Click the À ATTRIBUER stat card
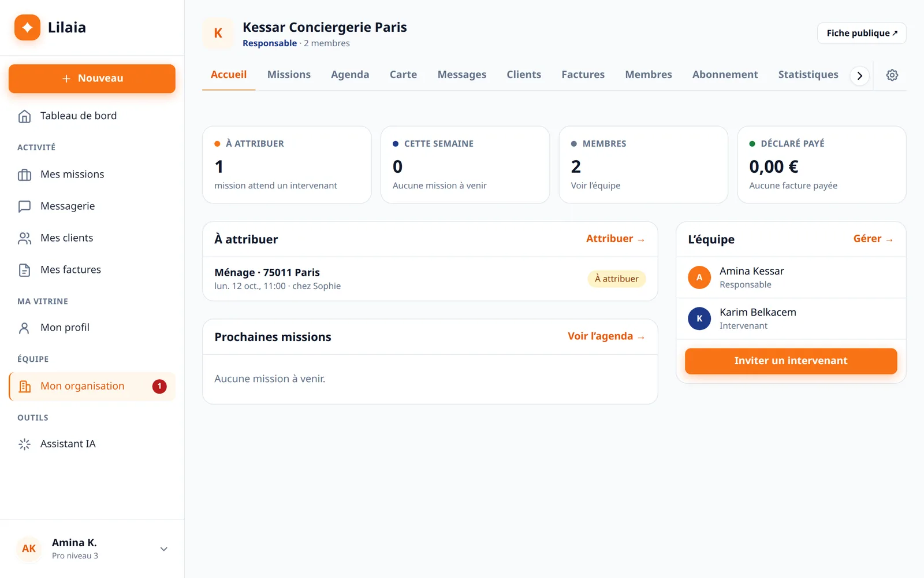The height and width of the screenshot is (578, 924). coord(287,165)
